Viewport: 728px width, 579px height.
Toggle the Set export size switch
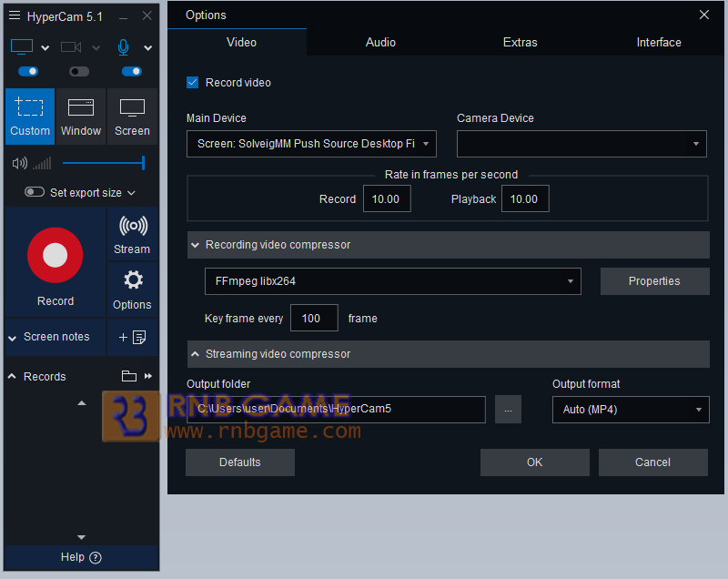pos(35,192)
